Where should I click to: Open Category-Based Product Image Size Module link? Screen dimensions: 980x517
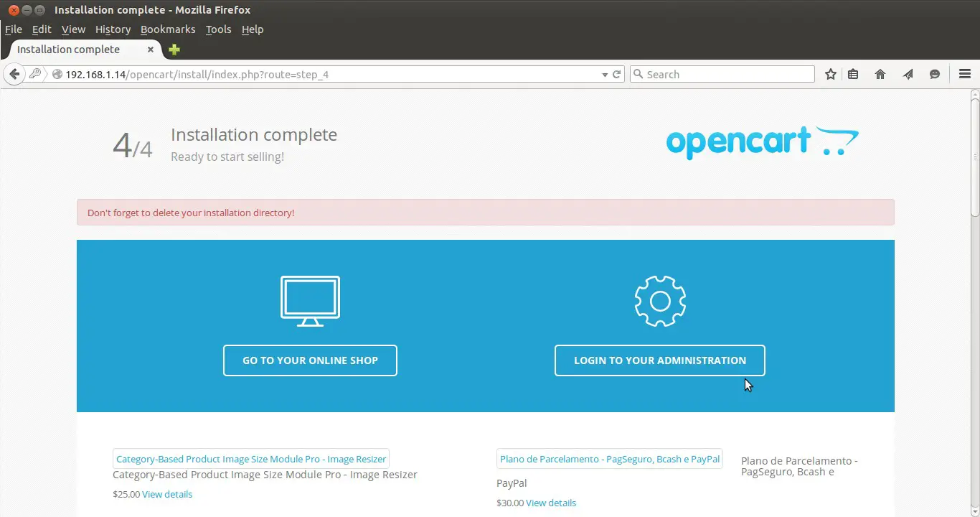251,459
